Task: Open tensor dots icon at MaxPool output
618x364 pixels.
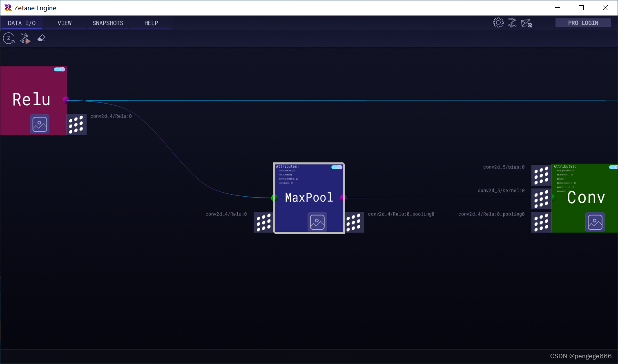Action: [x=354, y=222]
